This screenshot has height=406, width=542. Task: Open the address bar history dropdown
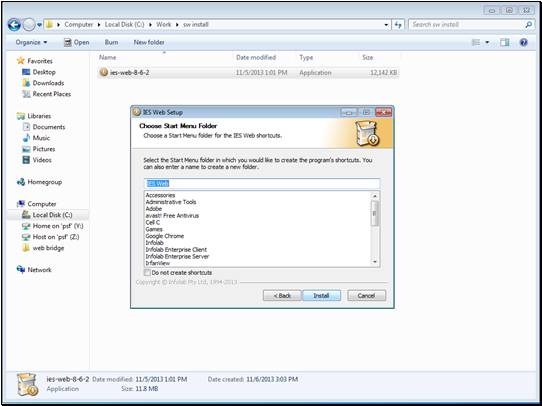pos(386,25)
